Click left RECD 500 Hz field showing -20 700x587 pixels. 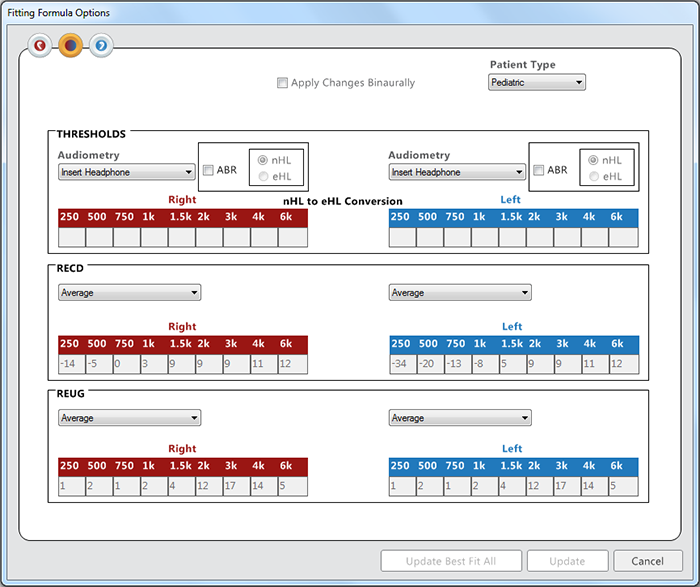click(431, 364)
